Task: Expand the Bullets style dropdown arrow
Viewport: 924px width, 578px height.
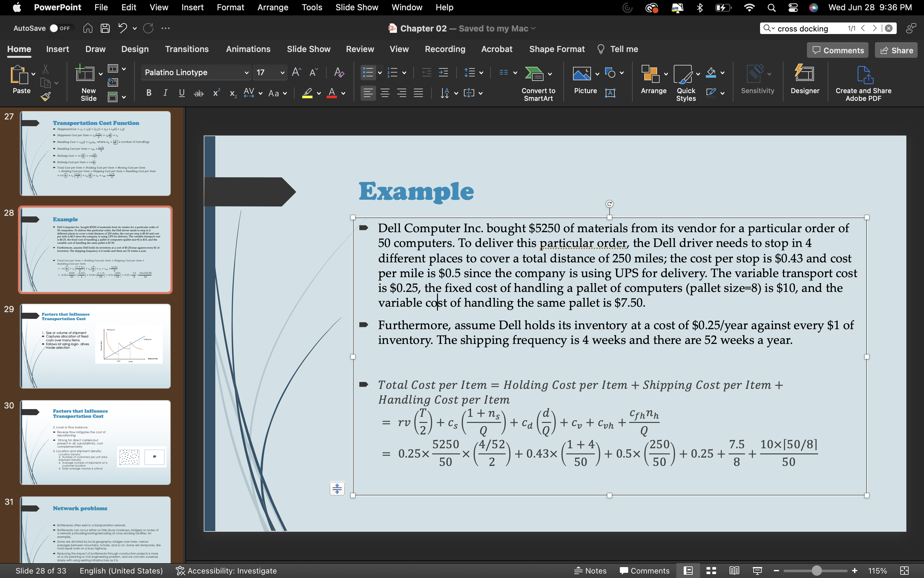Action: 380,73
